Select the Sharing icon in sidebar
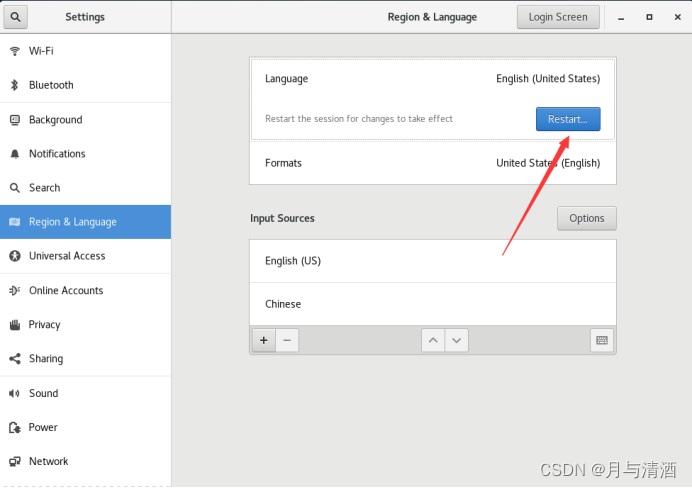This screenshot has height=488, width=692. [15, 359]
